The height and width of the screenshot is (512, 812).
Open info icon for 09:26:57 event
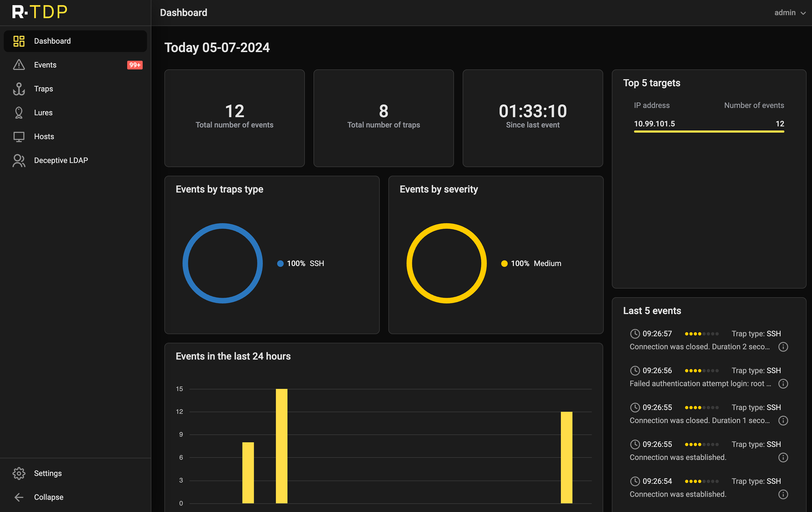tap(783, 347)
